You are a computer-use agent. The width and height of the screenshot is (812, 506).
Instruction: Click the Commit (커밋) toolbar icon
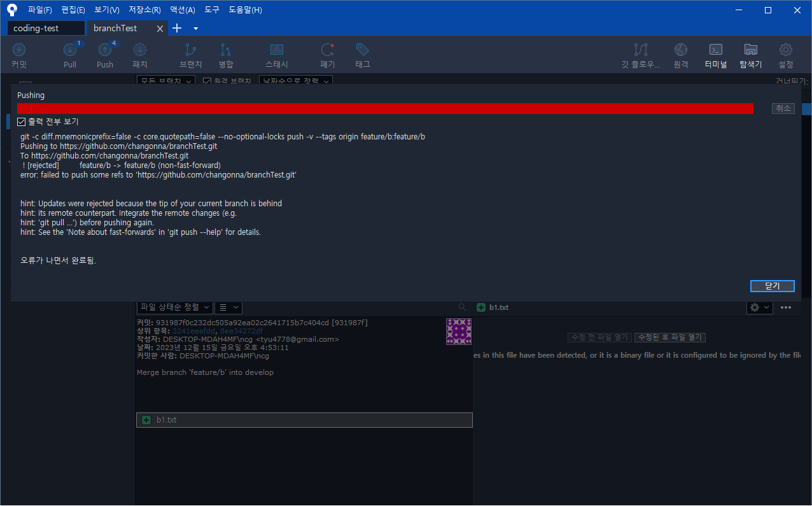coord(19,50)
